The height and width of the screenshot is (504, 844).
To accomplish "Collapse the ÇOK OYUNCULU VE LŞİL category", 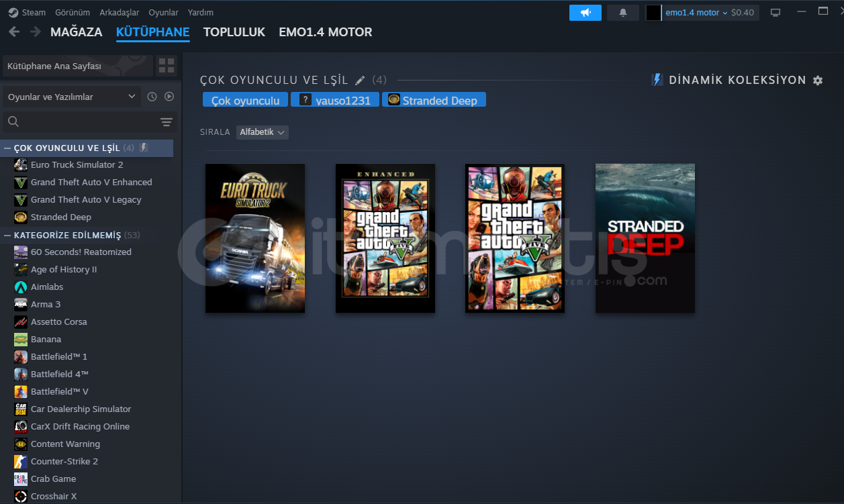I will pyautogui.click(x=7, y=148).
